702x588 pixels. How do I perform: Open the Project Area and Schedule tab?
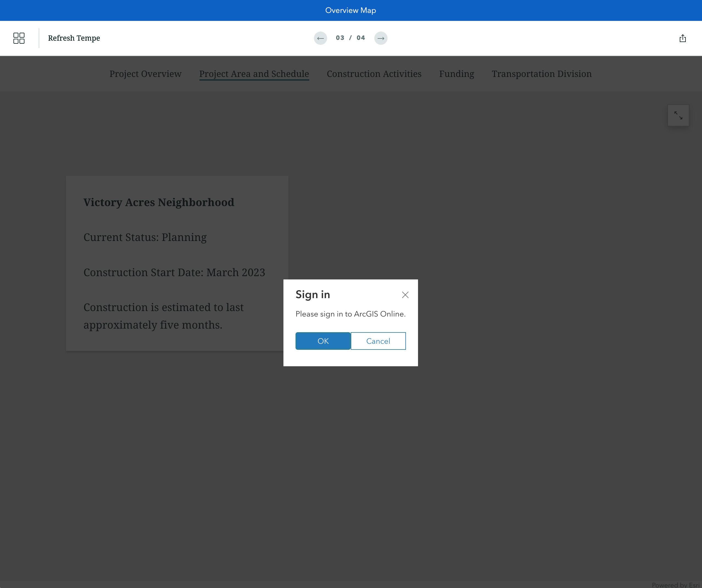pyautogui.click(x=254, y=74)
